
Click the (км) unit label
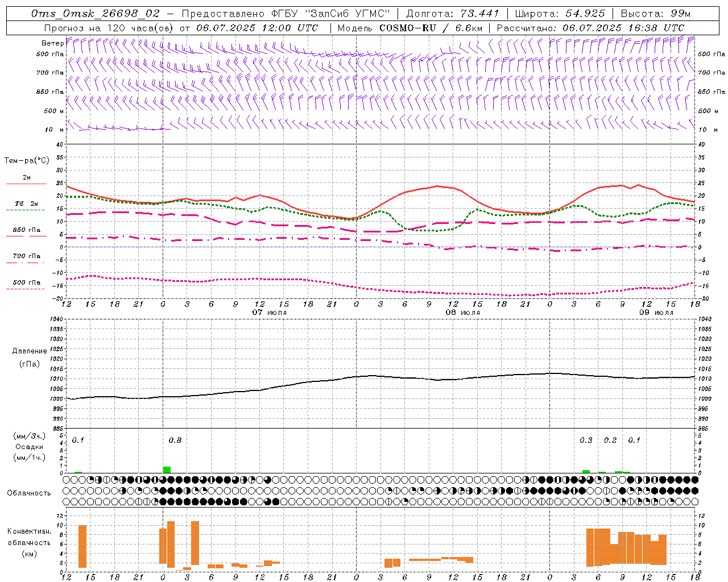30,554
